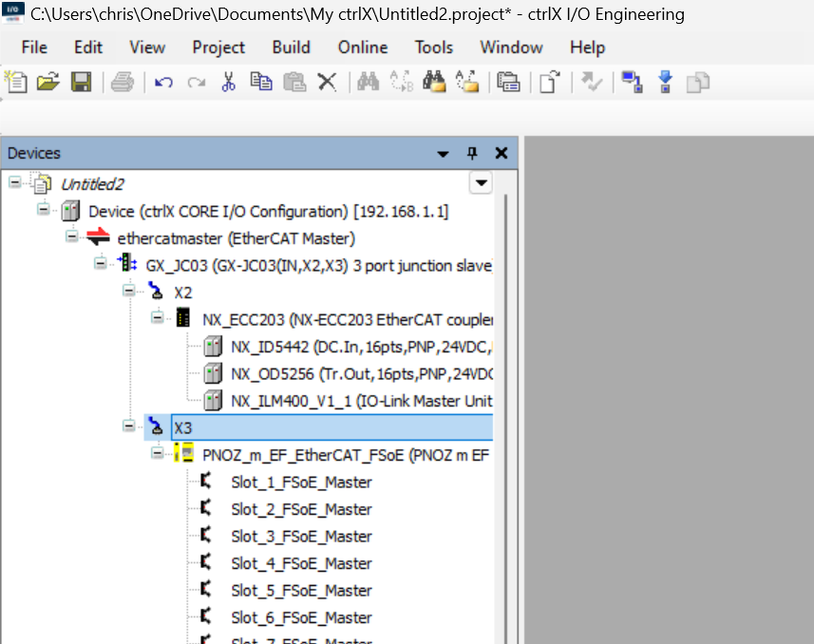The height and width of the screenshot is (644, 814).
Task: Open the View menu
Action: (147, 47)
